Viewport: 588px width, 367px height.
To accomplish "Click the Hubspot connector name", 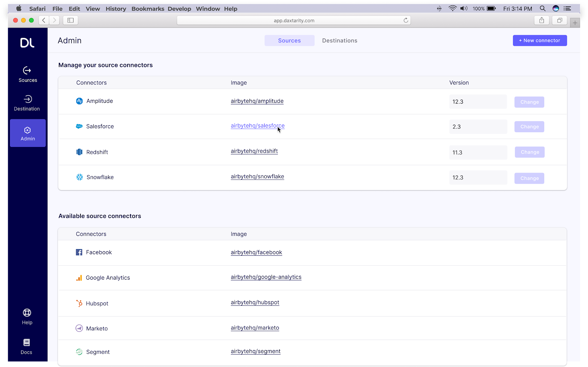I will [x=97, y=303].
